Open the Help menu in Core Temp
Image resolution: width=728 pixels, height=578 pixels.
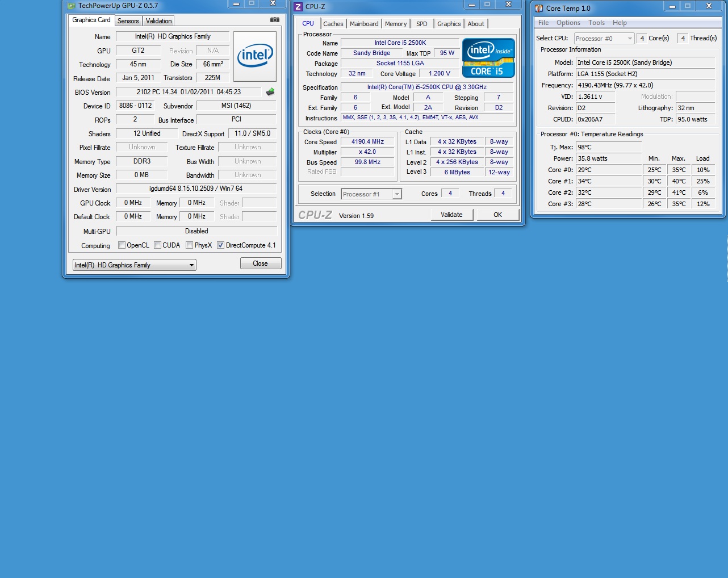[620, 23]
